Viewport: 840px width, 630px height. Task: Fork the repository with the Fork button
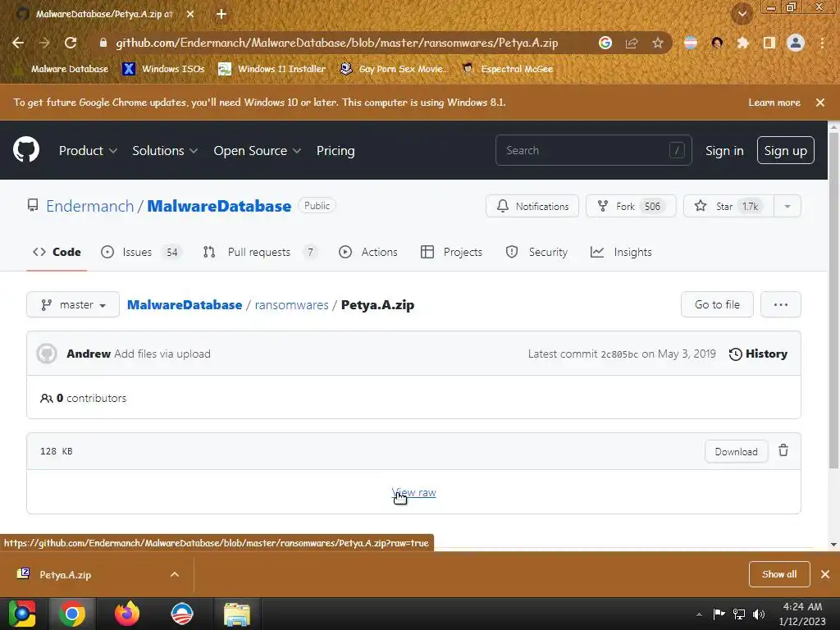(x=631, y=206)
